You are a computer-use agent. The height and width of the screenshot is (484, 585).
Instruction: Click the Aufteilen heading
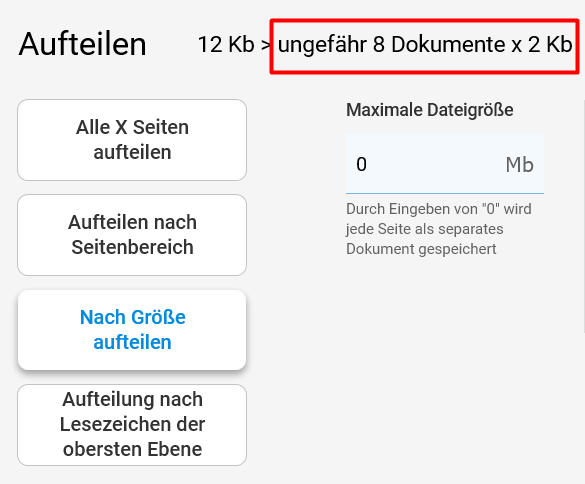[82, 44]
